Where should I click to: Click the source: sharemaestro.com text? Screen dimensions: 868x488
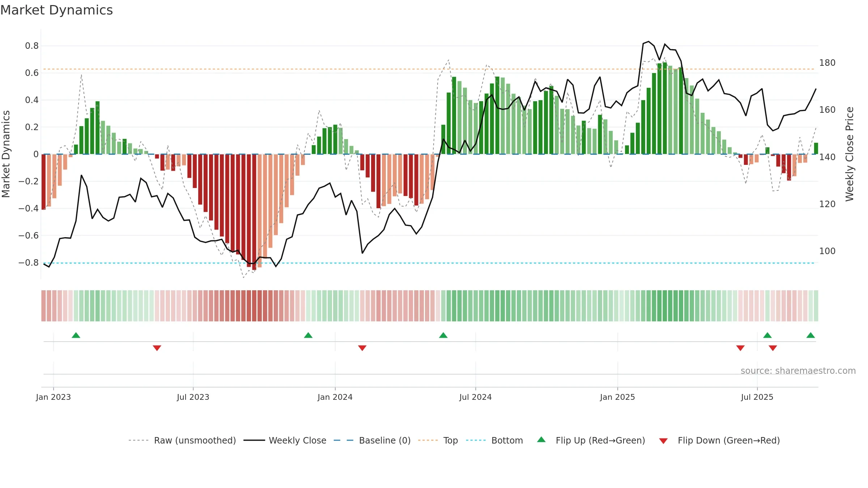pyautogui.click(x=798, y=371)
